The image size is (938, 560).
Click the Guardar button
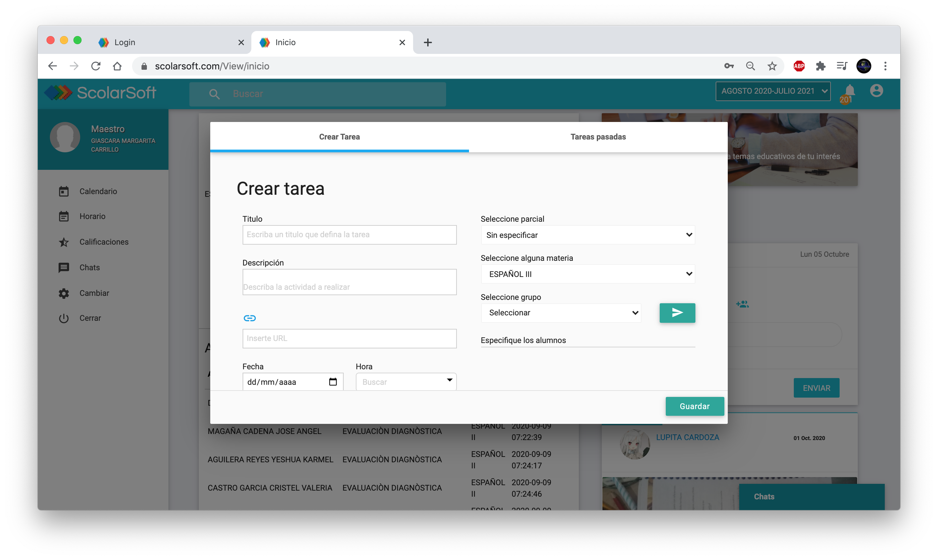tap(695, 406)
